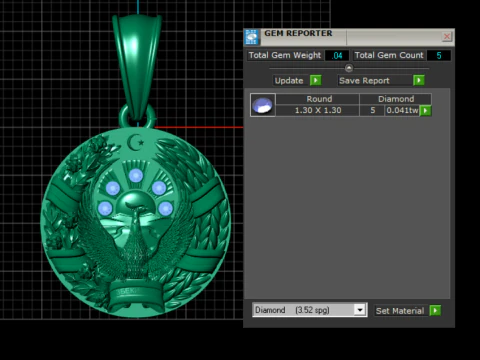
Task: Click the green arrow next to Set Material
Action: coord(435,311)
